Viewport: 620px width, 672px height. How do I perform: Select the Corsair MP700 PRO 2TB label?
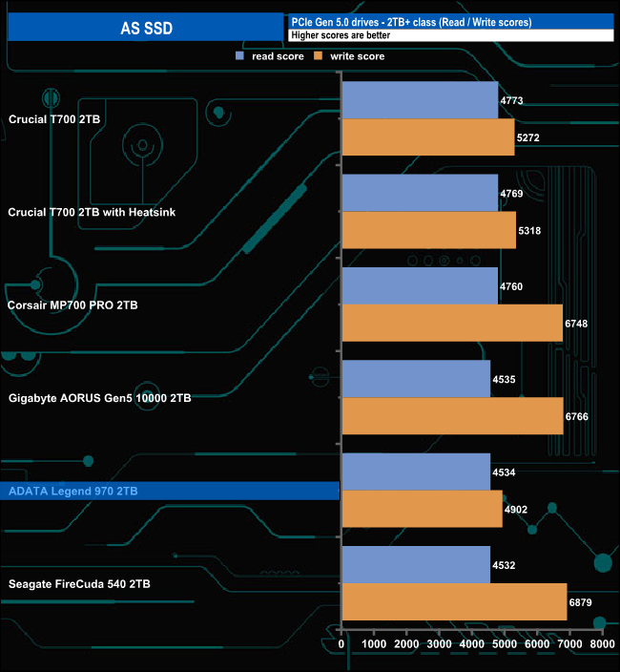(x=72, y=305)
